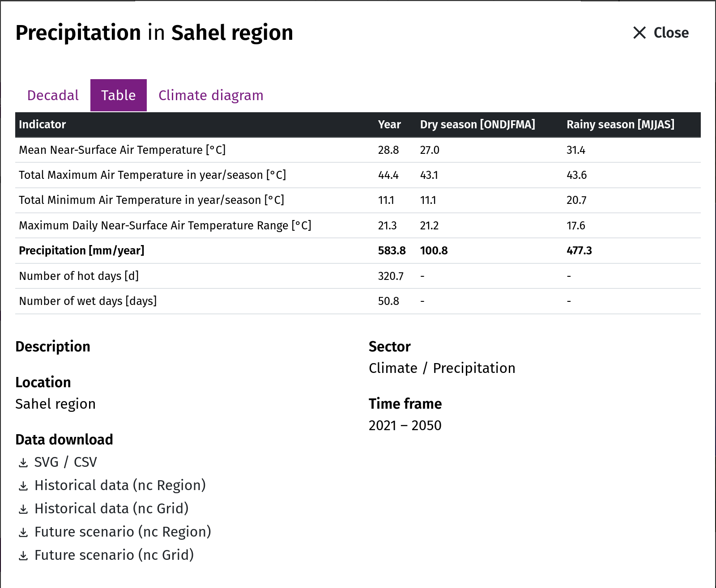Select the Precipitation [mm/year] row label

[81, 250]
